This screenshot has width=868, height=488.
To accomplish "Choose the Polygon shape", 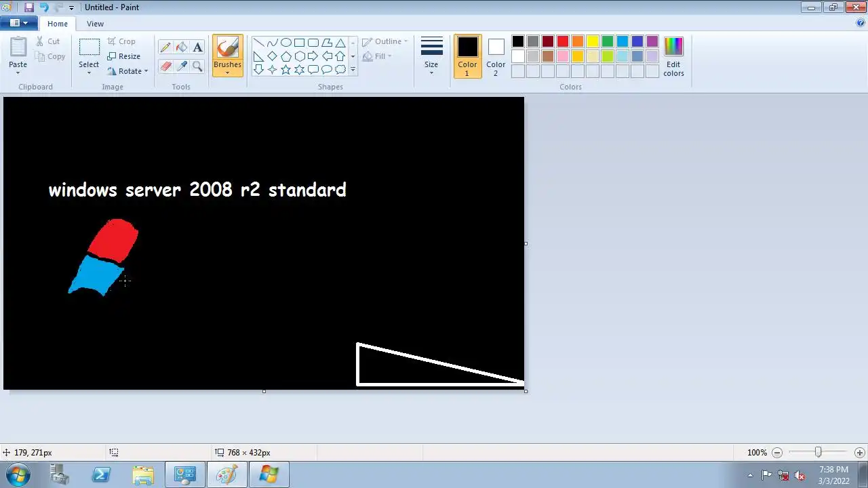I will pos(327,43).
